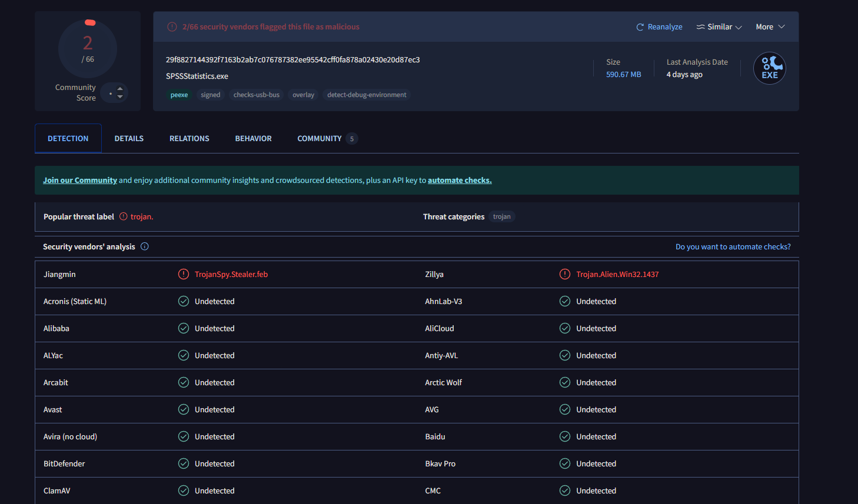Click info icon beside Security vendors' analysis

click(x=145, y=246)
